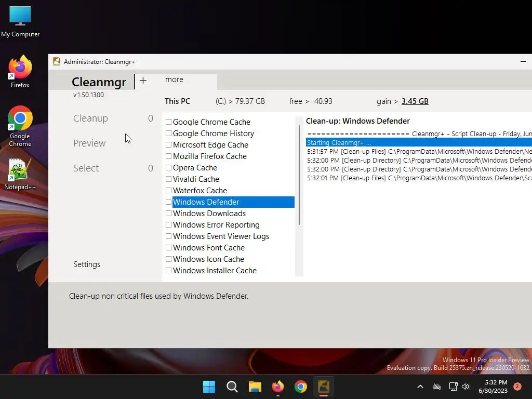
Task: Toggle the Waterfox Cache checkbox
Action: tap(168, 190)
